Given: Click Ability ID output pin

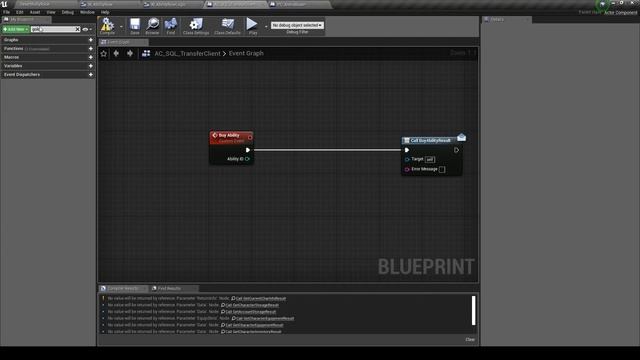Looking at the screenshot, I should pyautogui.click(x=247, y=159).
